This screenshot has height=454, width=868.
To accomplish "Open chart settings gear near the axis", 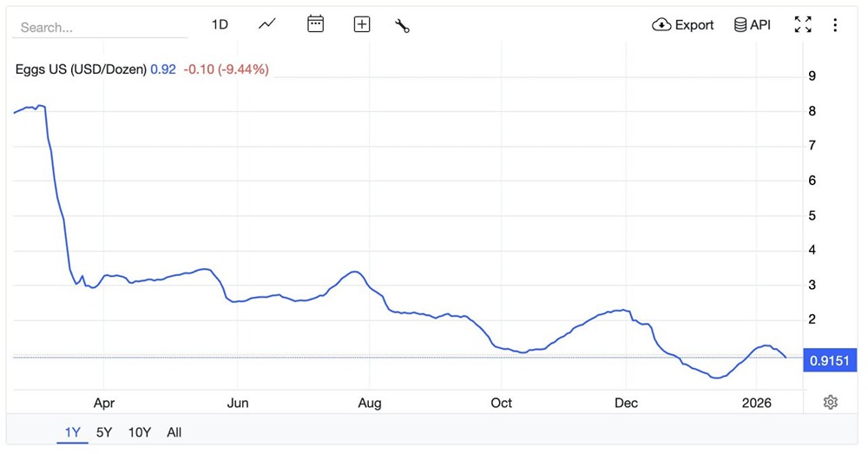I will (x=831, y=402).
